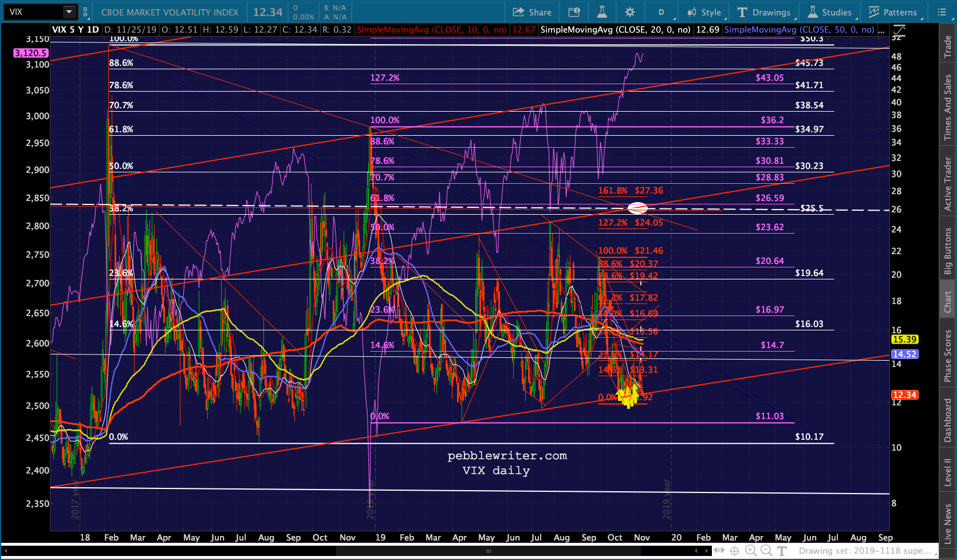
Task: Open the Big Buttons tab
Action: click(x=948, y=251)
